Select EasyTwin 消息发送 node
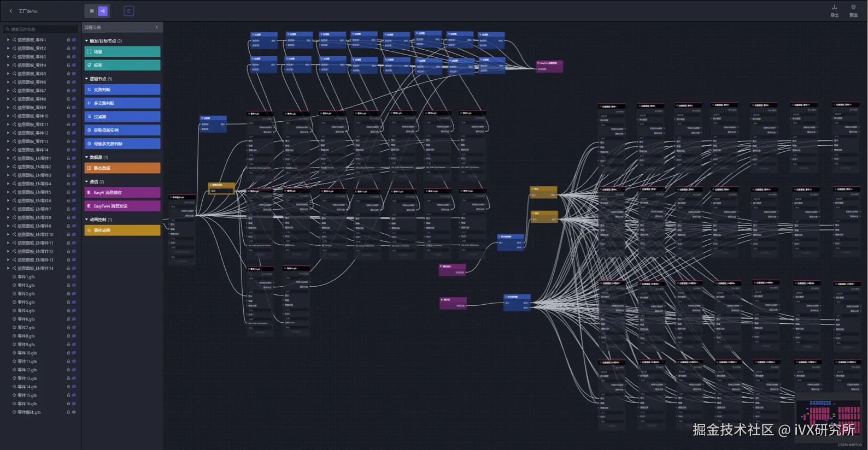 pyautogui.click(x=122, y=206)
